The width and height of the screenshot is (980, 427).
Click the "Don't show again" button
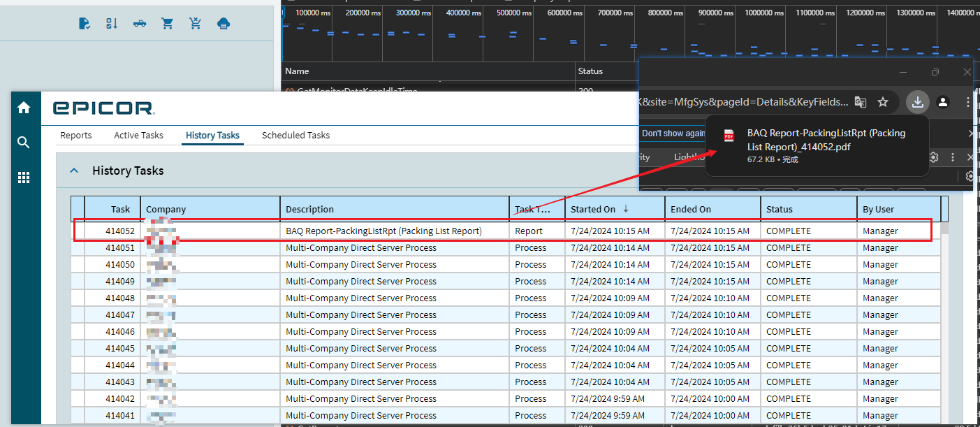point(673,133)
